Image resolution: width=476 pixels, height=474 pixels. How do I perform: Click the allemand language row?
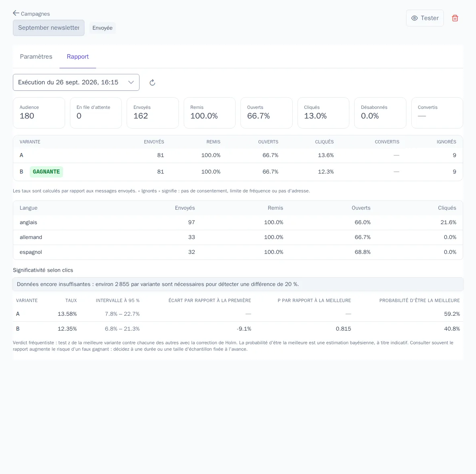click(238, 237)
